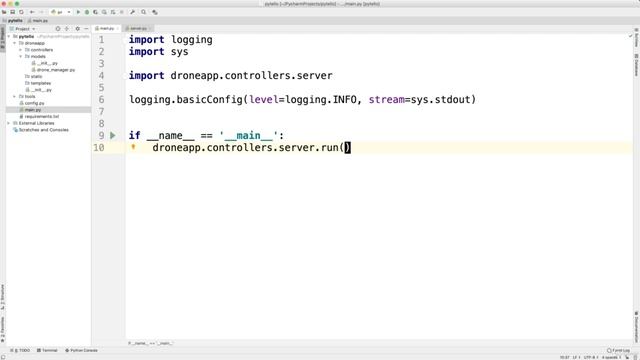Viewport: 640px width, 360px height.
Task: Click the 4 spaces indent status item
Action: [611, 357]
